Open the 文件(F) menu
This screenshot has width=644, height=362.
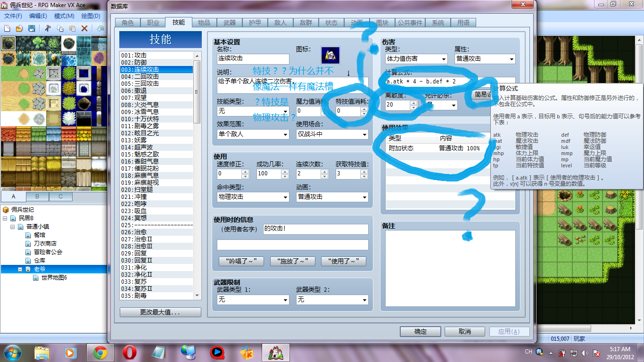point(14,16)
